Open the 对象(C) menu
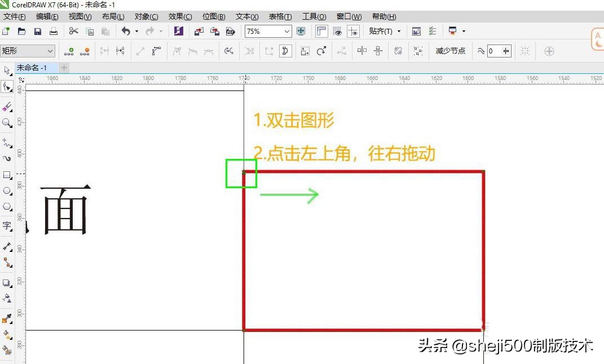This screenshot has height=364, width=604. point(147,16)
